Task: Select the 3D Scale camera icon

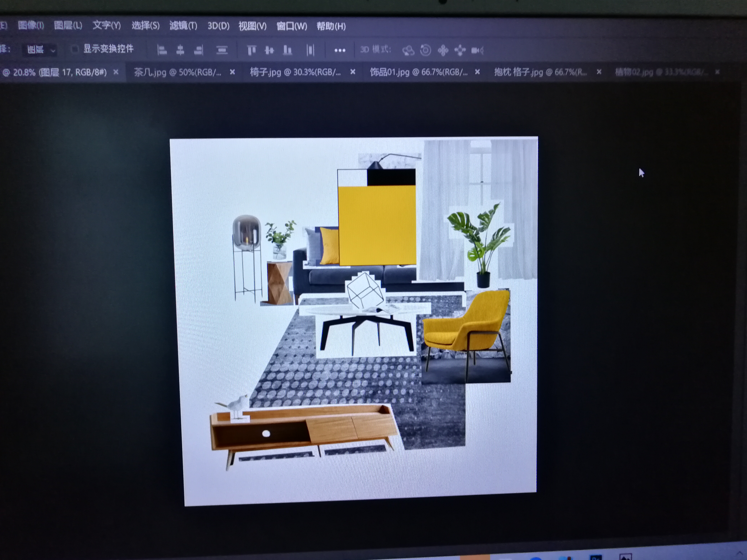Action: pyautogui.click(x=477, y=51)
